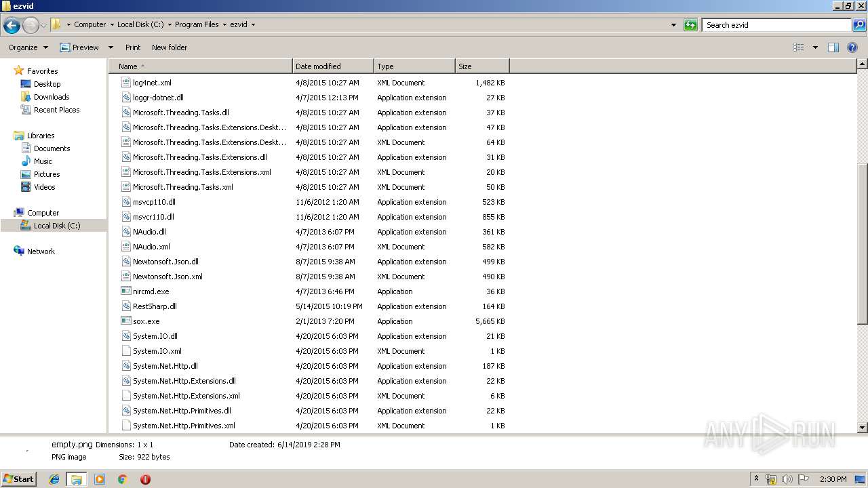Expand the Local Disk (C:) breadcrumb arrow

pos(170,24)
